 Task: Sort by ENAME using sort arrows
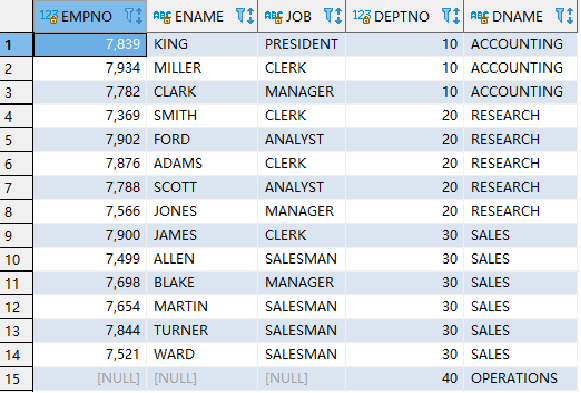coord(250,16)
